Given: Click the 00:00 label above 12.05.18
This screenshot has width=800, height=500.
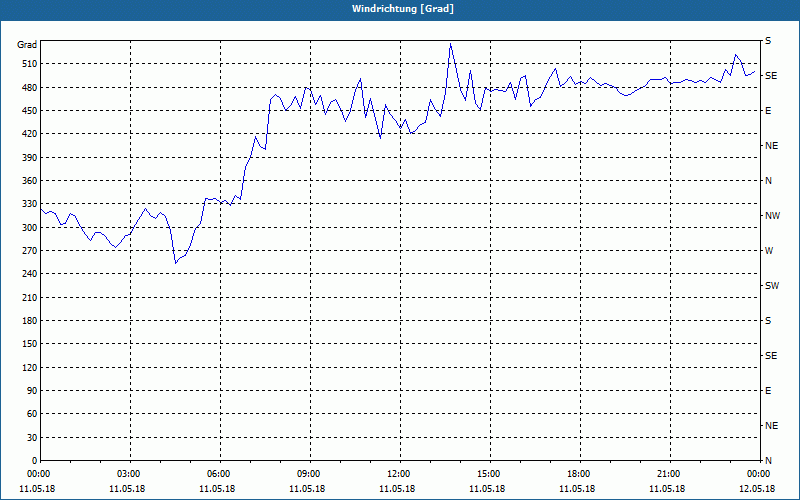Looking at the screenshot, I should 759,474.
